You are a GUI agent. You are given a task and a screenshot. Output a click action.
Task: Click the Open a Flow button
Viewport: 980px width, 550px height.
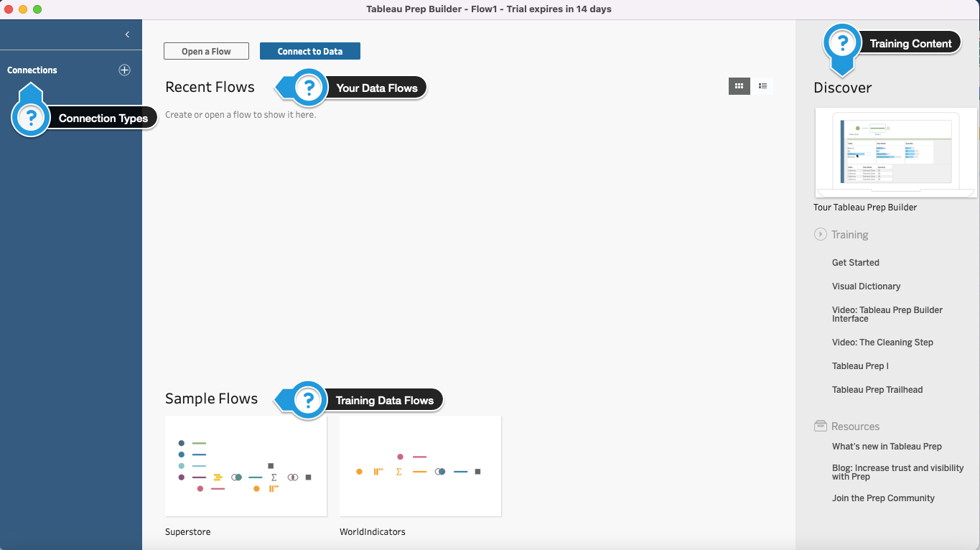pyautogui.click(x=206, y=51)
